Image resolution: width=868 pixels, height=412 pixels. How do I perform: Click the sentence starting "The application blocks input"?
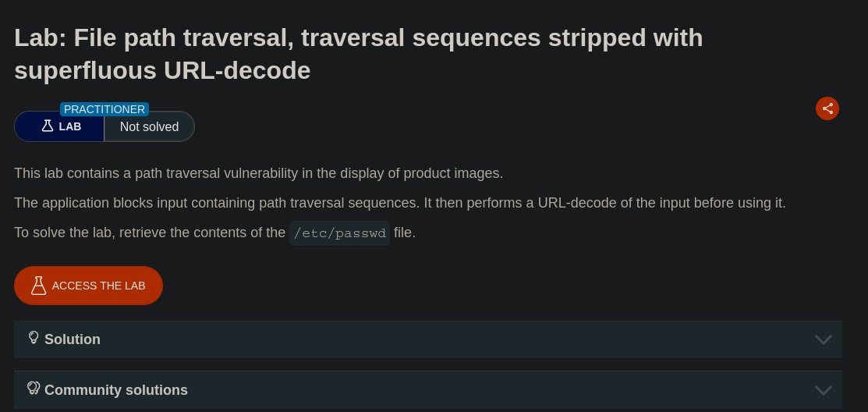point(217,203)
